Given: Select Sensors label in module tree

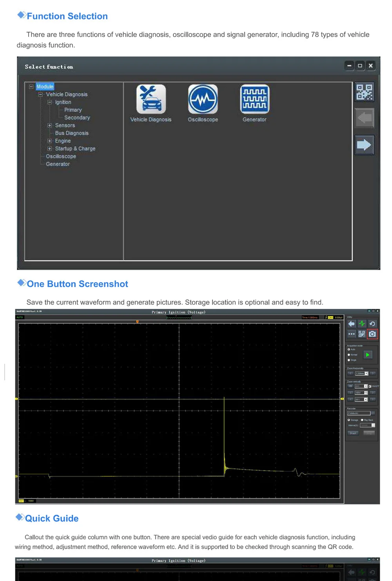Looking at the screenshot, I should tap(65, 125).
